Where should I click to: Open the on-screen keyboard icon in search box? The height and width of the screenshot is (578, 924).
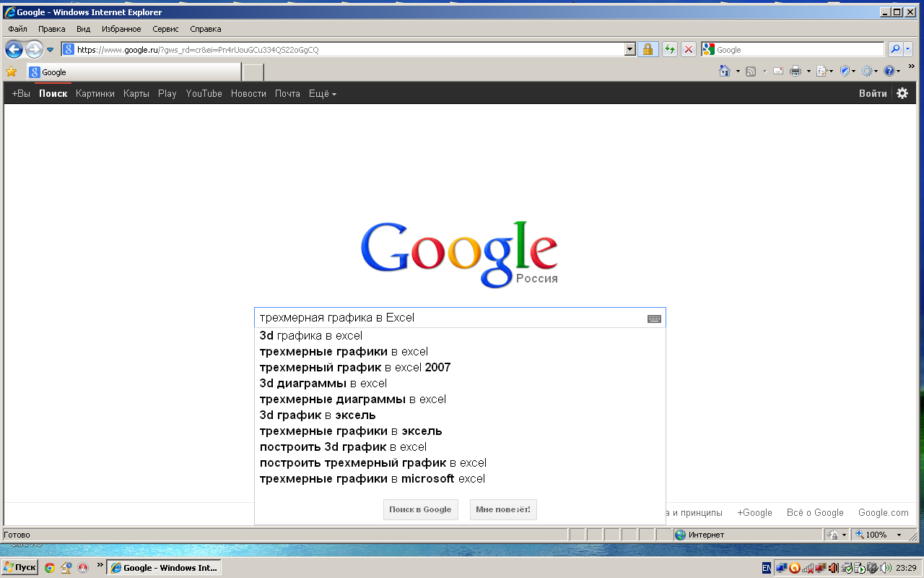click(x=654, y=319)
